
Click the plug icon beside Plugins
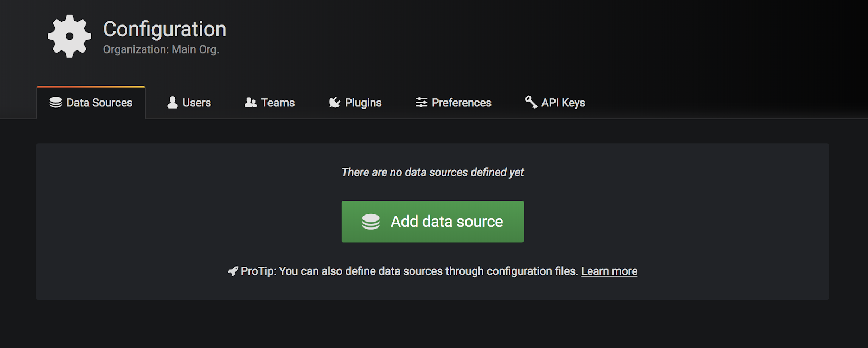[335, 103]
